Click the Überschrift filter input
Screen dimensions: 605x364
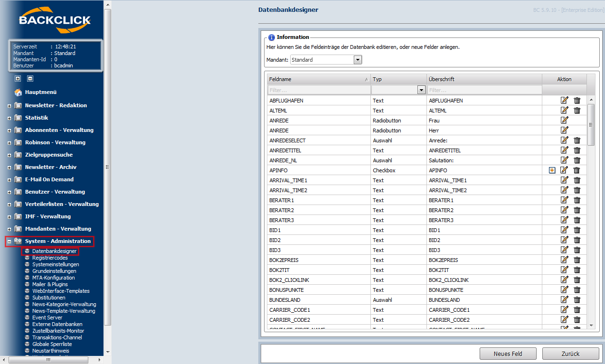(x=484, y=90)
